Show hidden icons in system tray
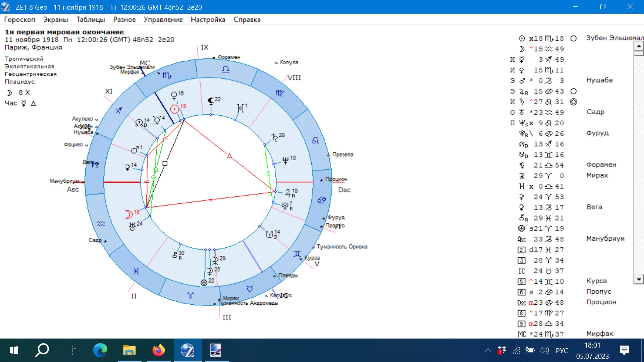 (x=488, y=351)
